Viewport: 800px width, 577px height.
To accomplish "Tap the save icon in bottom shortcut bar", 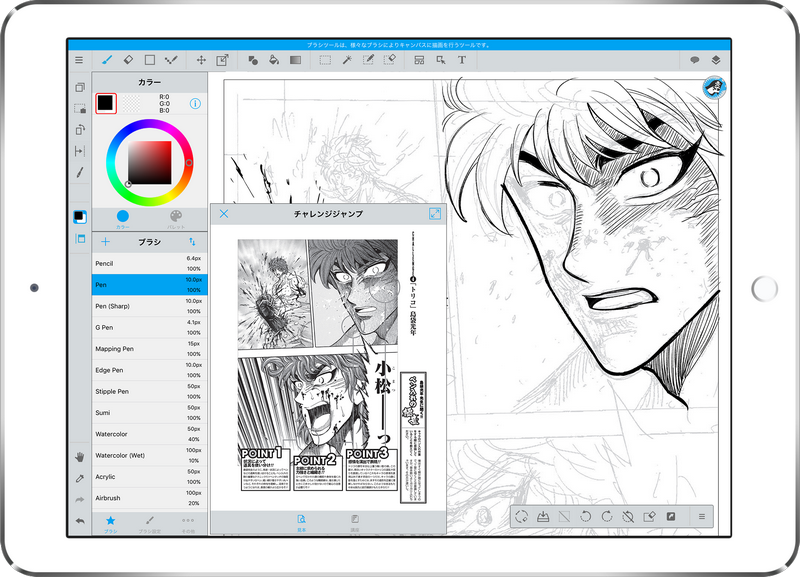I will (x=543, y=517).
